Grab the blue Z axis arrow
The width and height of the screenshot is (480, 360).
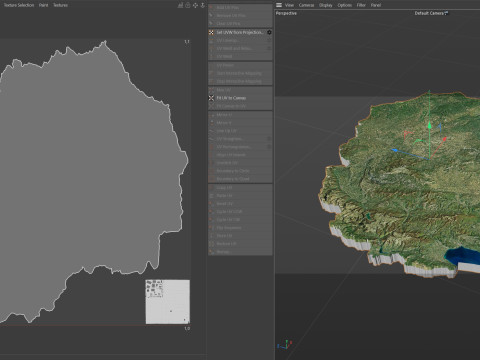[394, 150]
